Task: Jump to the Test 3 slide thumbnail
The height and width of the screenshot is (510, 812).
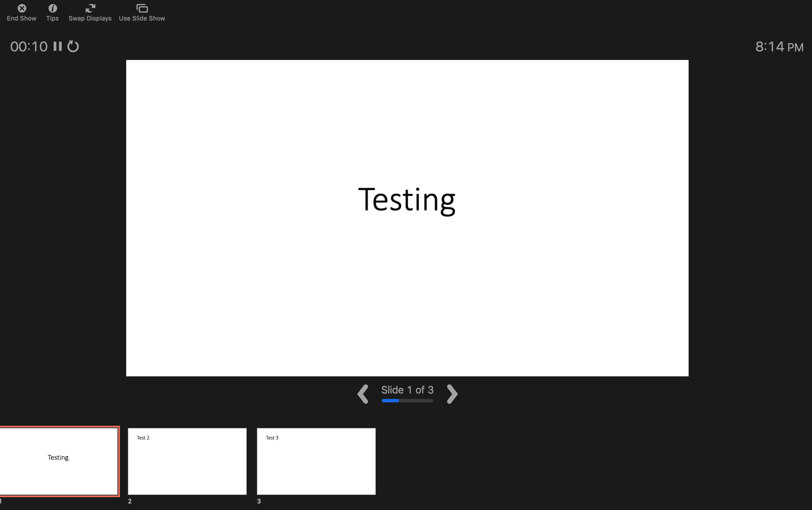Action: coord(316,461)
